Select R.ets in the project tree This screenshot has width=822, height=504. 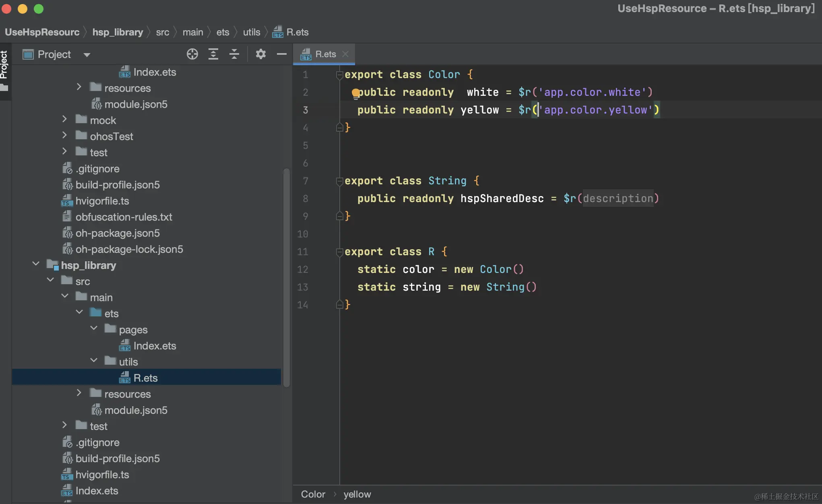(x=146, y=378)
